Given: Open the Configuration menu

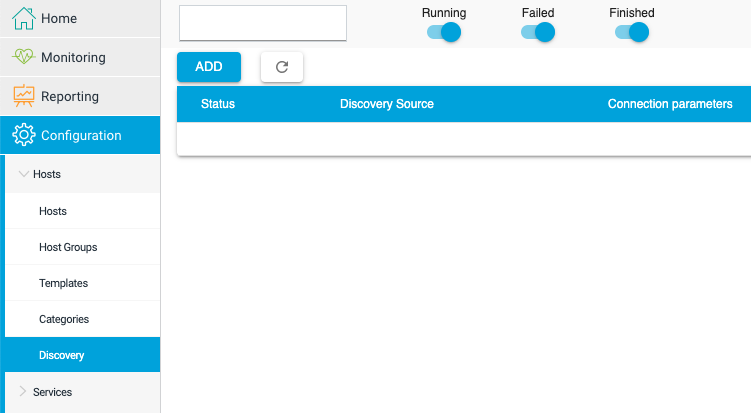Looking at the screenshot, I should coord(80,135).
